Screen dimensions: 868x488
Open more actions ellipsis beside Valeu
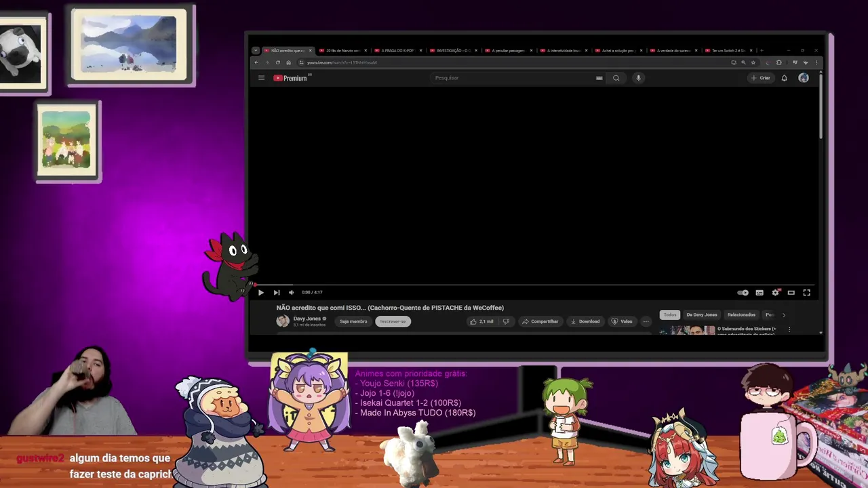pyautogui.click(x=646, y=321)
